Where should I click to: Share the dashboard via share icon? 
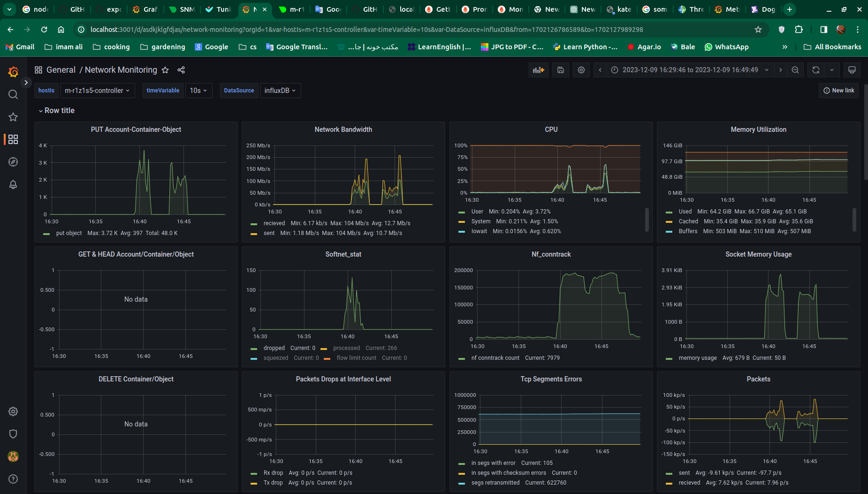point(181,70)
